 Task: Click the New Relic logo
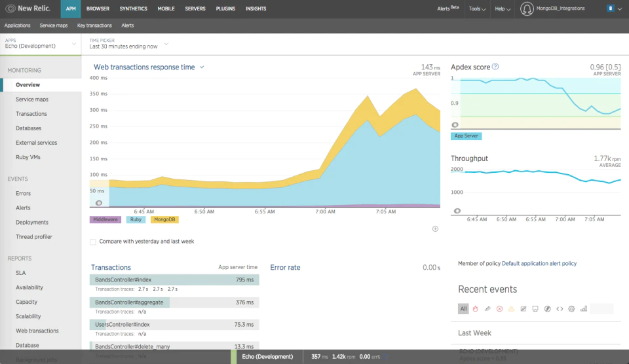pos(28,9)
